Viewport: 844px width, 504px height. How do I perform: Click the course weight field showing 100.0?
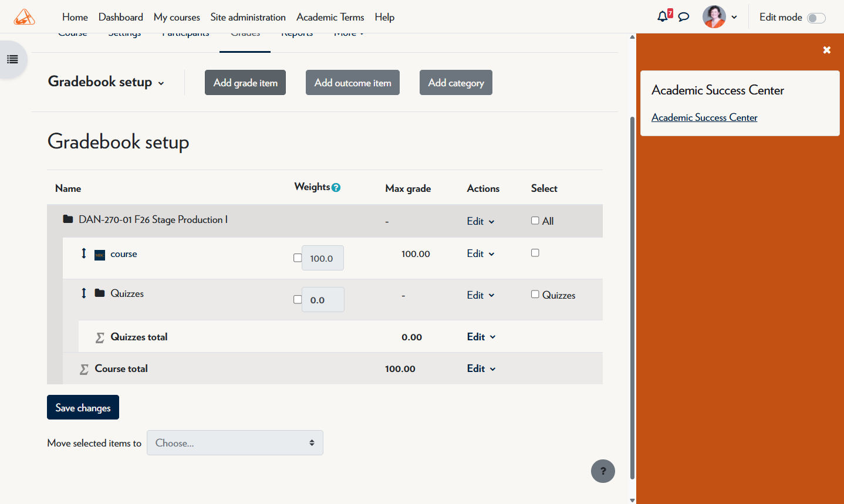(323, 258)
